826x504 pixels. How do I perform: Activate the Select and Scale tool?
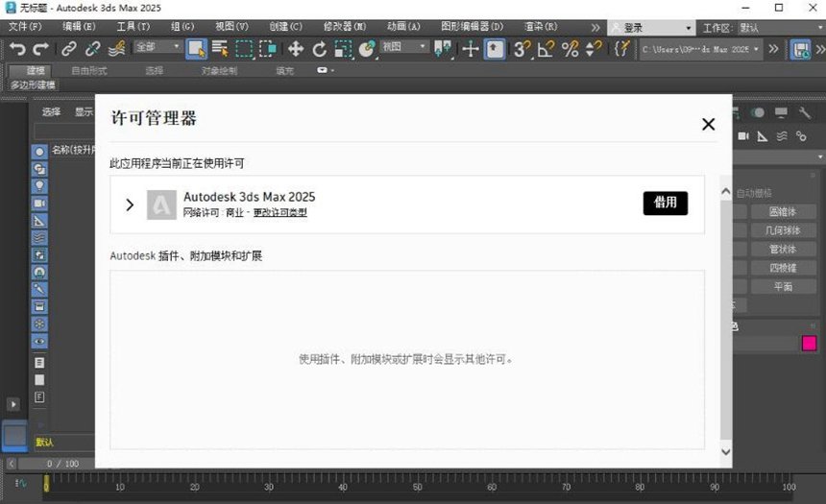[344, 49]
